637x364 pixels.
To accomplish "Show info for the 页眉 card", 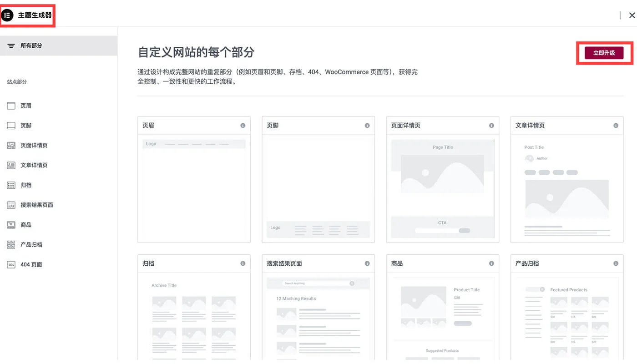I will click(x=243, y=125).
